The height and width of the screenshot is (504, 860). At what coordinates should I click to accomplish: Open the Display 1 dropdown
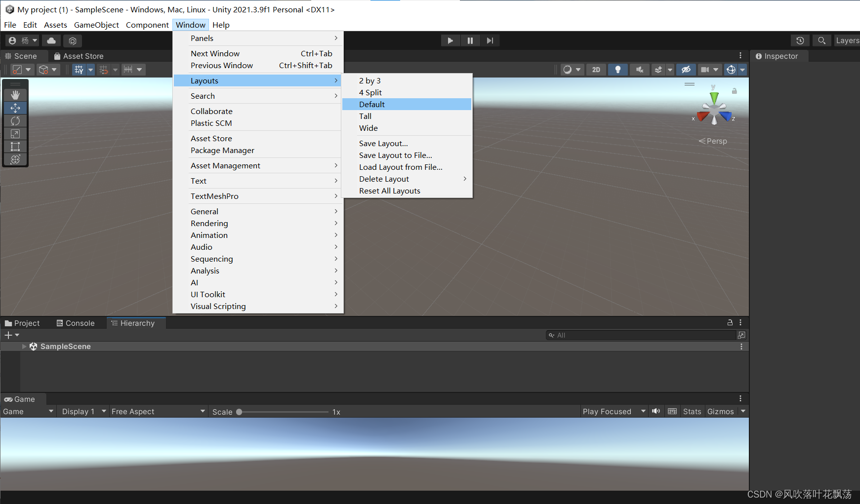coord(84,411)
